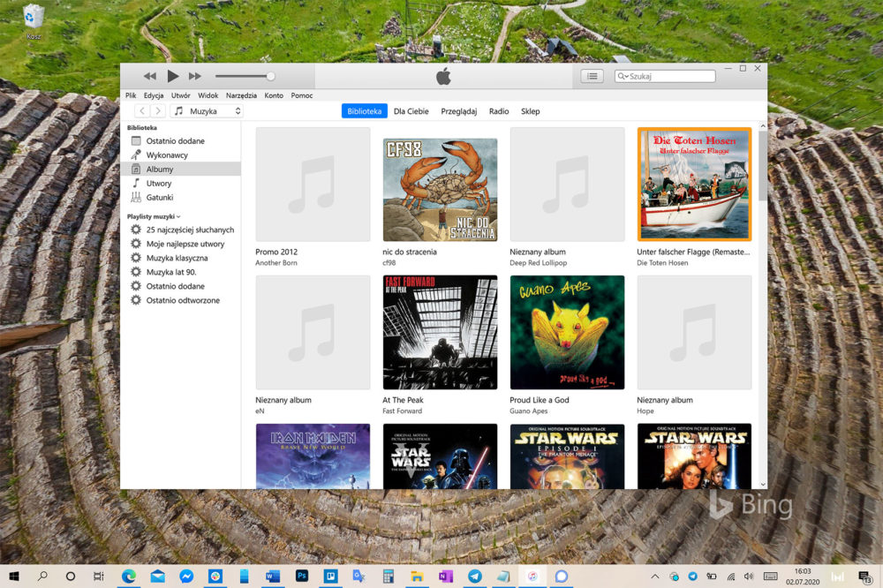The height and width of the screenshot is (588, 883).
Task: Open the Star Wars Episode II soundtrack cover
Action: 694,456
